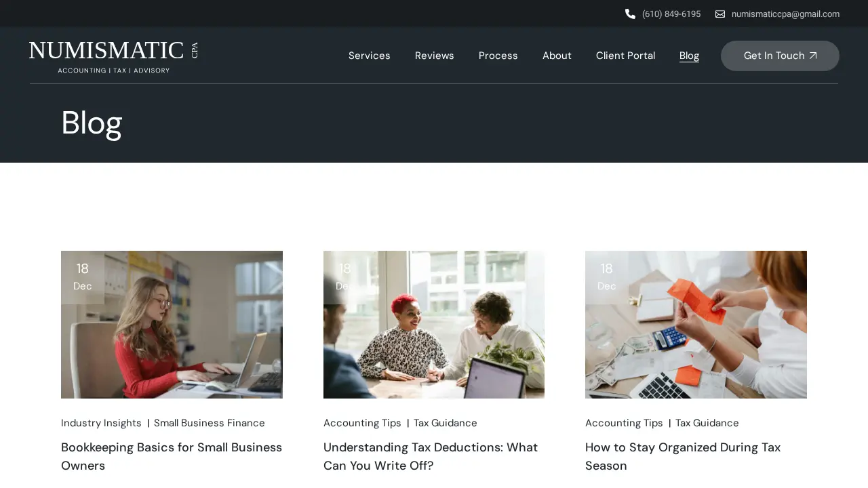Read Understanding Tax Deductions article
Screen dimensions: 868x488
(x=431, y=456)
